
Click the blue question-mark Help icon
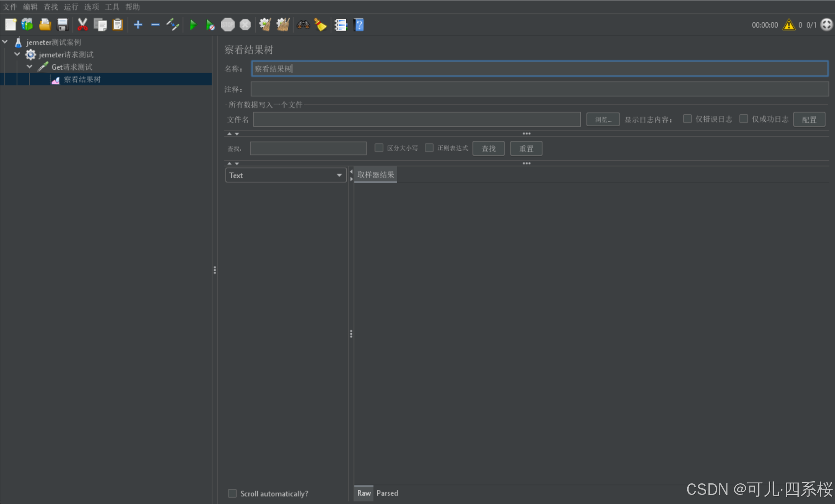coord(359,25)
